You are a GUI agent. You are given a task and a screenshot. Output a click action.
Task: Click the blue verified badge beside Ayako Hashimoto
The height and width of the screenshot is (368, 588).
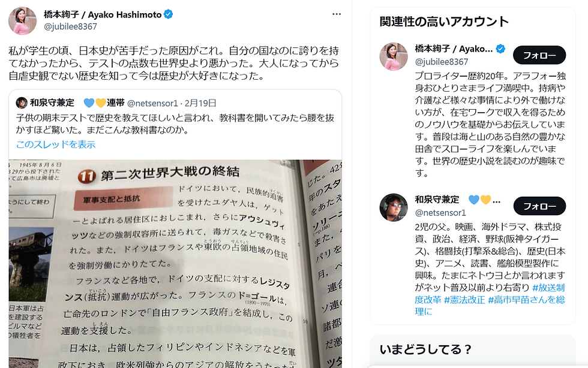tap(169, 14)
